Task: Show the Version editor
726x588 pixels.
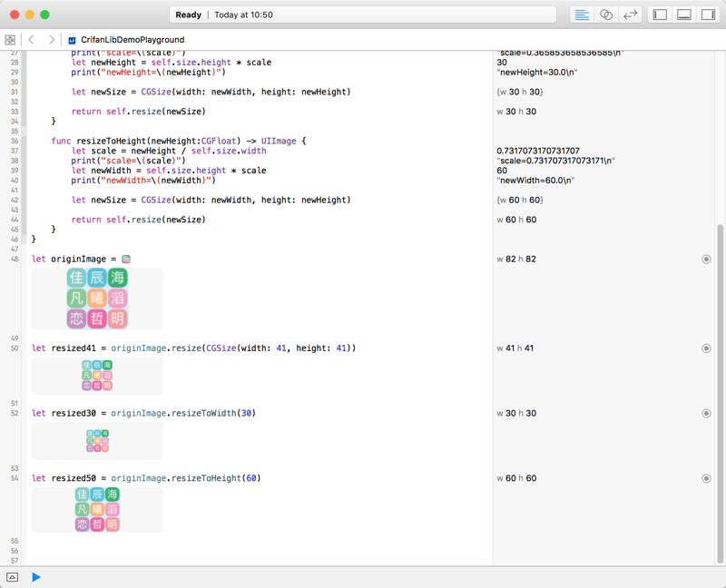Action: click(x=630, y=15)
